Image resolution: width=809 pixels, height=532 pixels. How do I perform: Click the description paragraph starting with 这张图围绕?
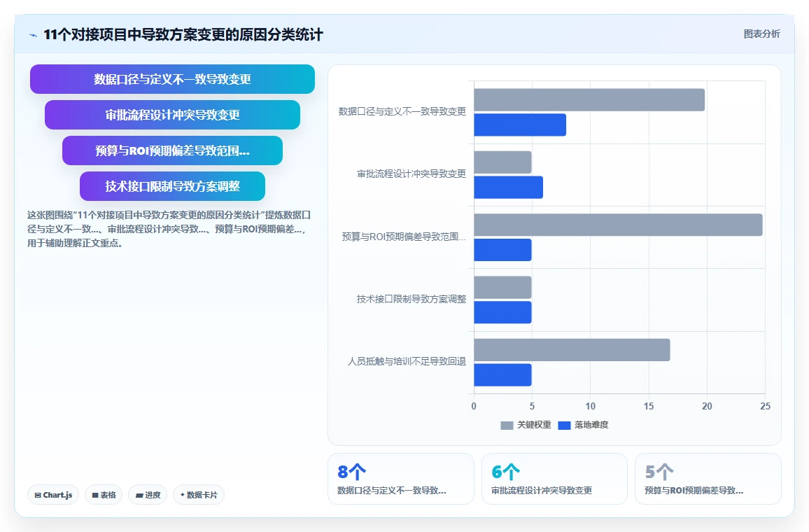169,229
